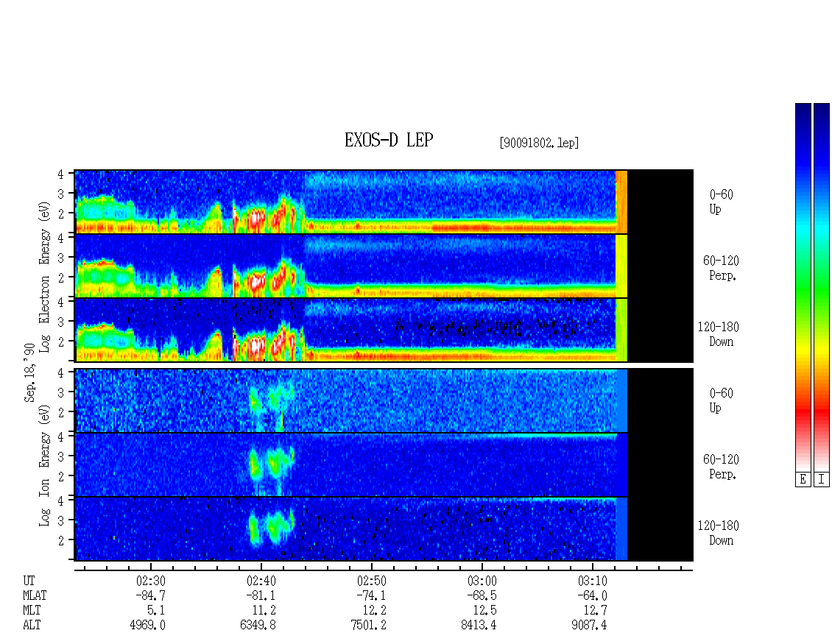Click the ALT value 6349.8
Image resolution: width=832 pixels, height=644 pixels.
pyautogui.click(x=258, y=626)
